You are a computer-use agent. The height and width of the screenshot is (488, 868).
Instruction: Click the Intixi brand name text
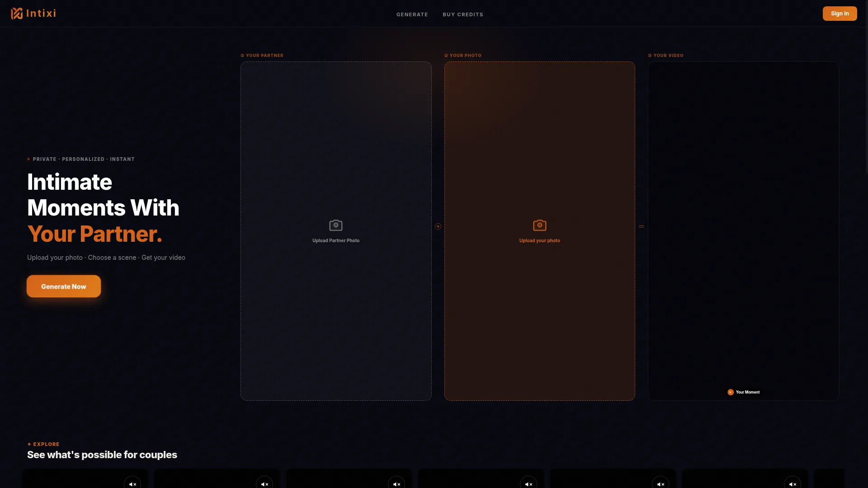click(41, 14)
